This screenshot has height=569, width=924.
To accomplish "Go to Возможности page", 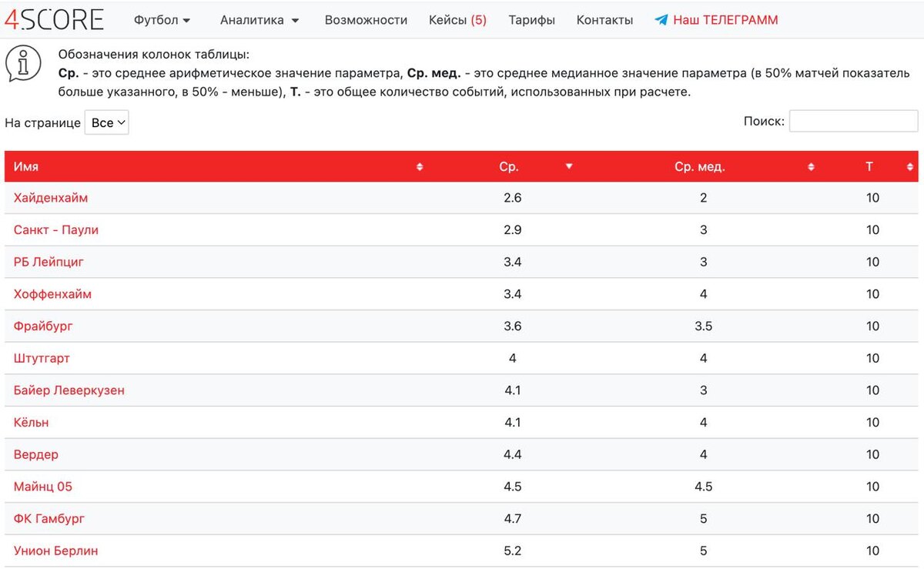I will click(x=366, y=20).
